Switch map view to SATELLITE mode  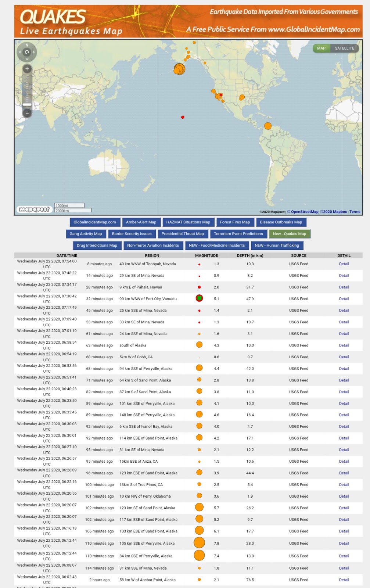click(x=344, y=48)
